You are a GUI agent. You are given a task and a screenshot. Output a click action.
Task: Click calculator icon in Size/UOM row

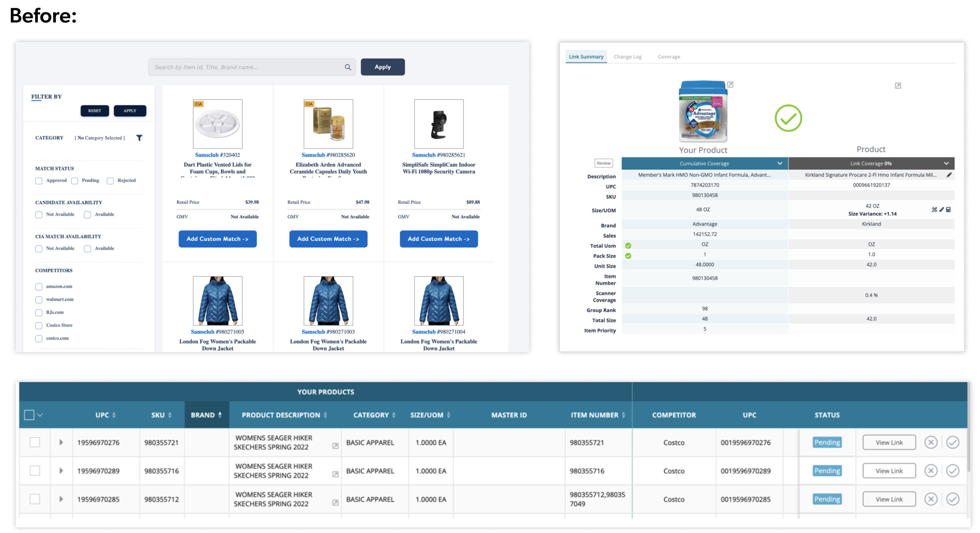coord(949,209)
